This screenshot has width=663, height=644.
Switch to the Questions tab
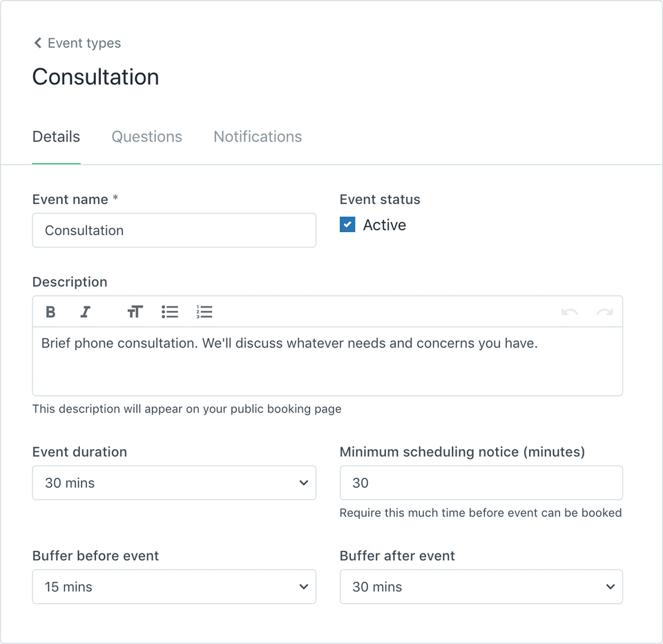[146, 137]
